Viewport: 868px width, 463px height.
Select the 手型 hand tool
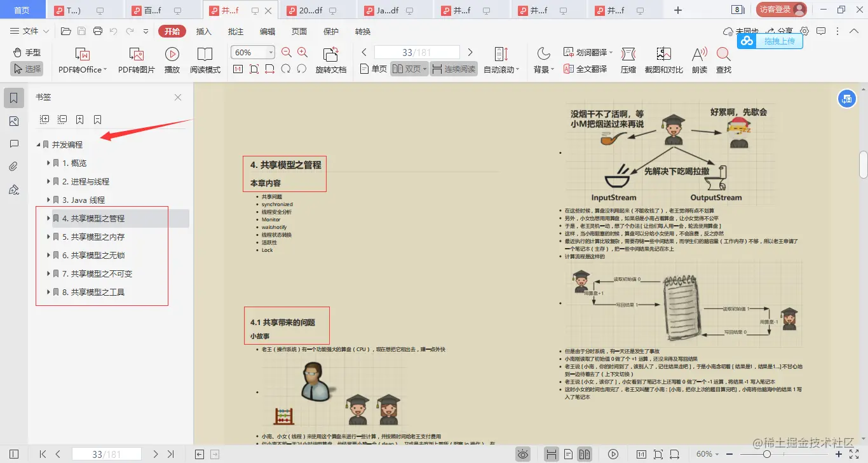[26, 53]
